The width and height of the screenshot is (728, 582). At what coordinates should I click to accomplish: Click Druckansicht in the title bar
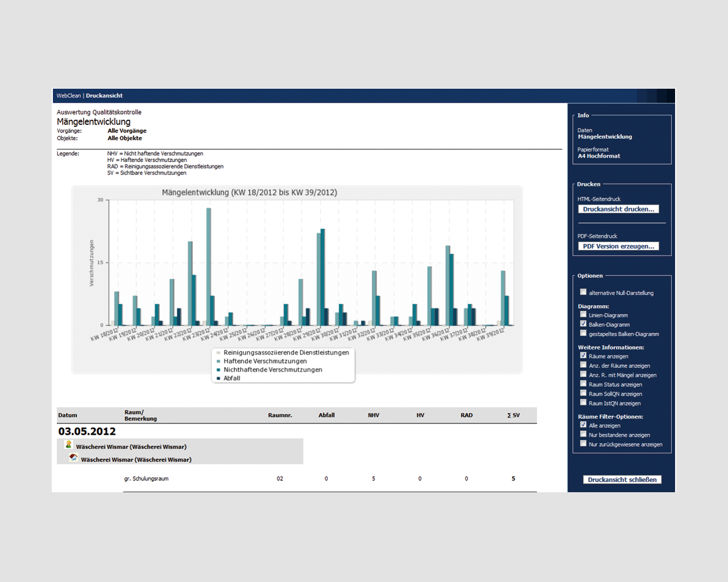point(104,95)
